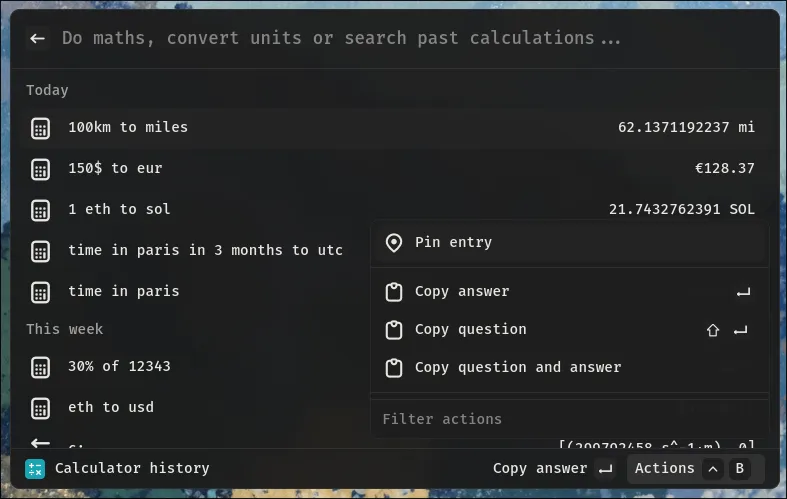787x499 pixels.
Task: Click the calculator icon beside eth to usd
Action: coord(40,408)
